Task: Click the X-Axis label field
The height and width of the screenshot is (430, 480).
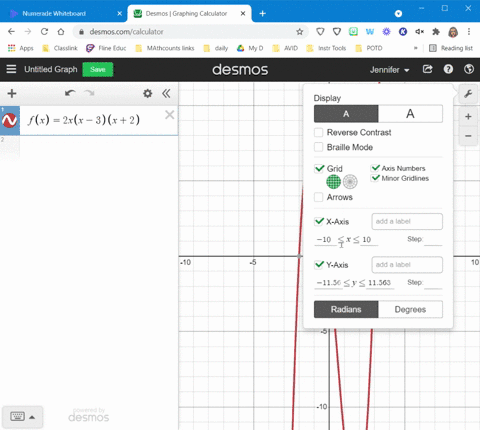Action: (x=407, y=221)
